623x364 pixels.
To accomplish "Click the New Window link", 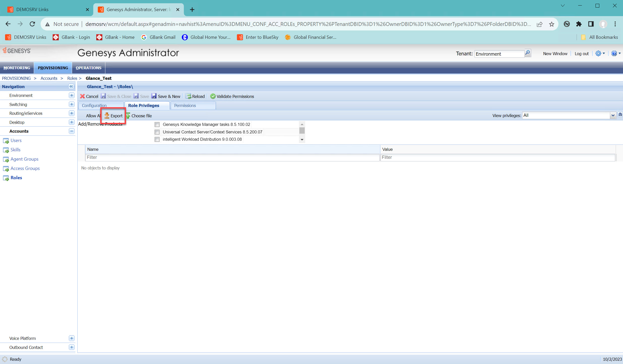I will tap(555, 54).
